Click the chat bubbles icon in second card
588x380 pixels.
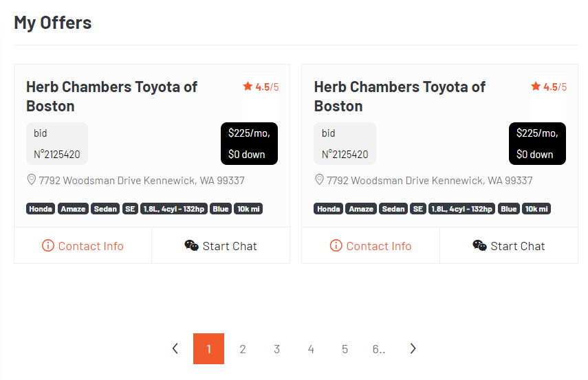[479, 245]
